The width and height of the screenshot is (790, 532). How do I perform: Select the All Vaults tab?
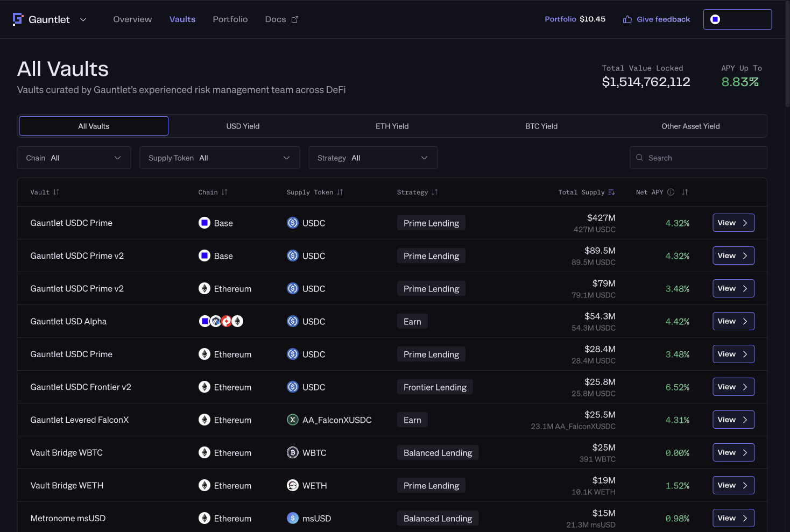tap(94, 126)
